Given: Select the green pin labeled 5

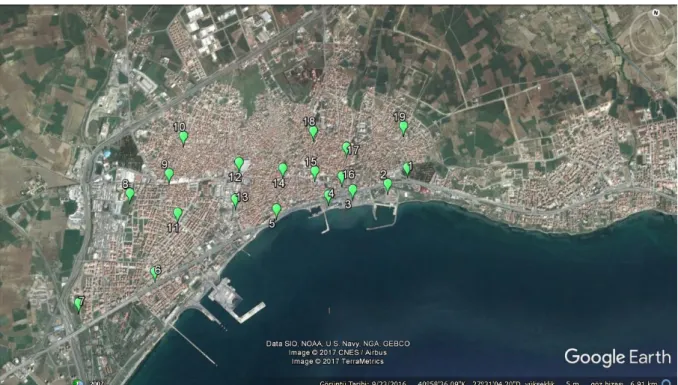Looking at the screenshot, I should click(276, 210).
